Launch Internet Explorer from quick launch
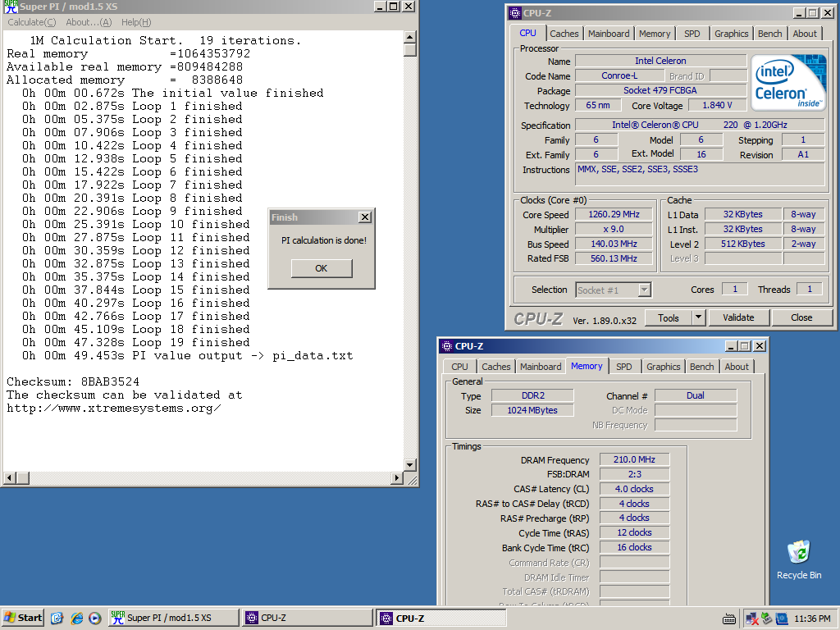Image resolution: width=840 pixels, height=630 pixels. pos(76,619)
